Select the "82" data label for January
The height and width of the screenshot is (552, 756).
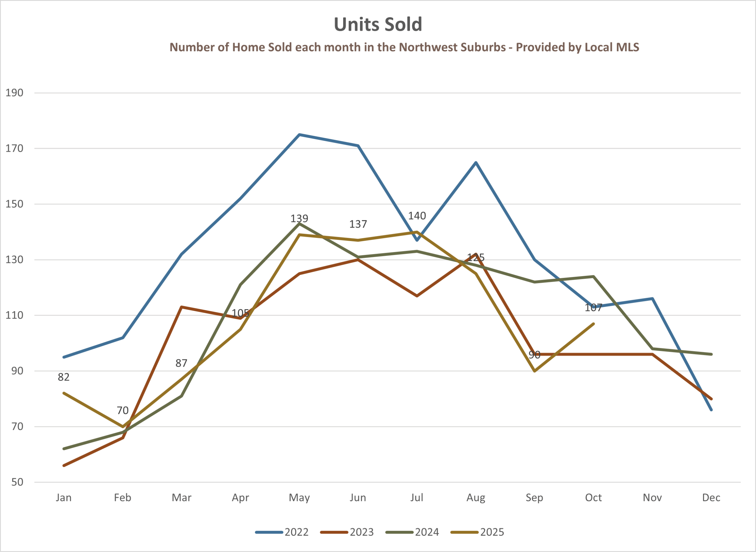tap(63, 377)
